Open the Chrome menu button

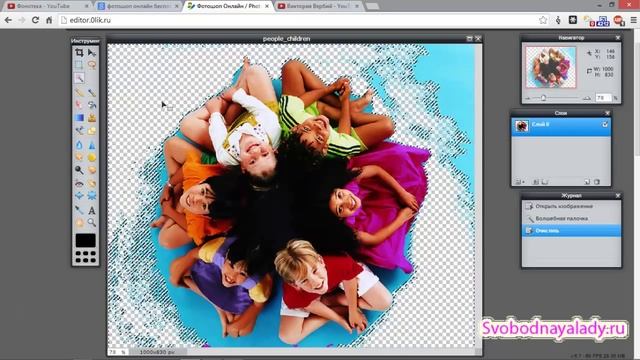[x=633, y=20]
